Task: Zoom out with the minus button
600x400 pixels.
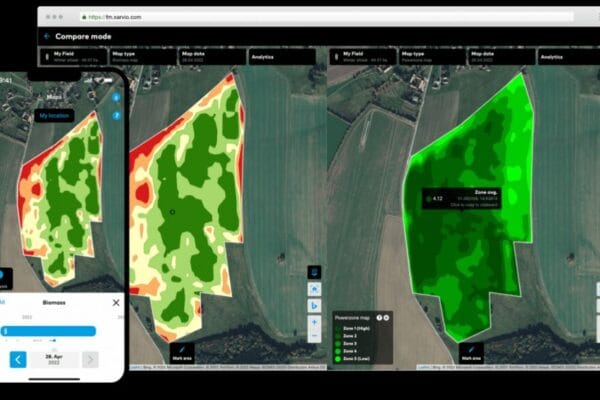Action: (315, 336)
